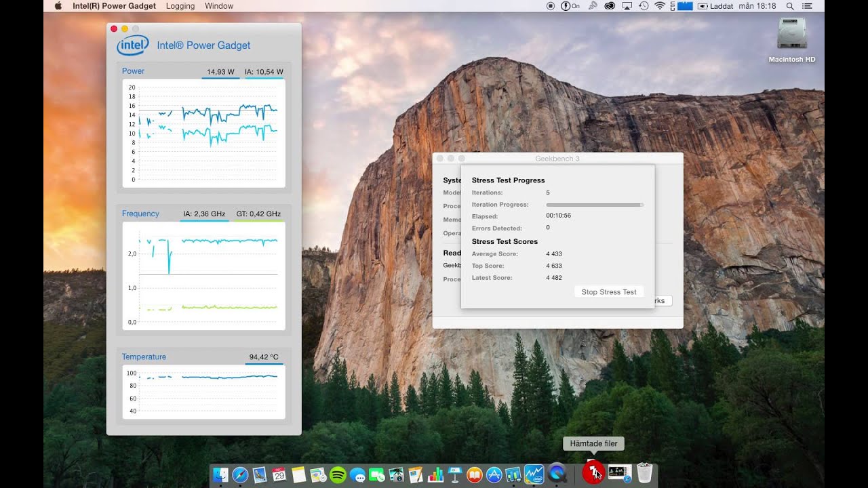The width and height of the screenshot is (868, 488).
Task: Click the Iteration Progress bar
Action: (x=595, y=205)
